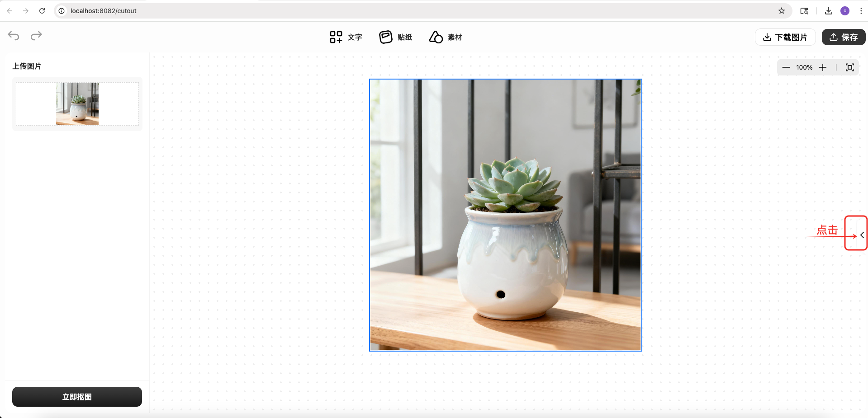Click the undo arrow icon
This screenshot has height=418, width=868.
click(14, 36)
